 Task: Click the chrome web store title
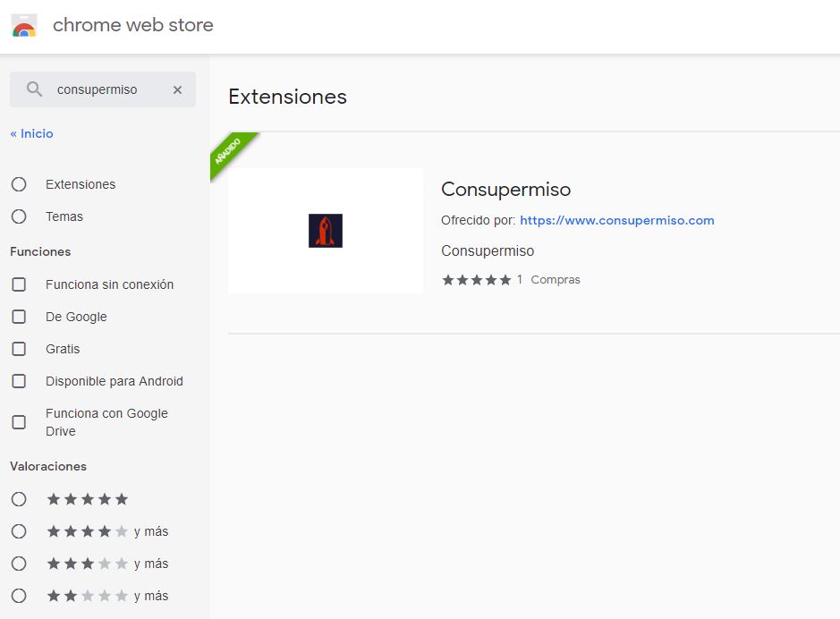coord(133,25)
